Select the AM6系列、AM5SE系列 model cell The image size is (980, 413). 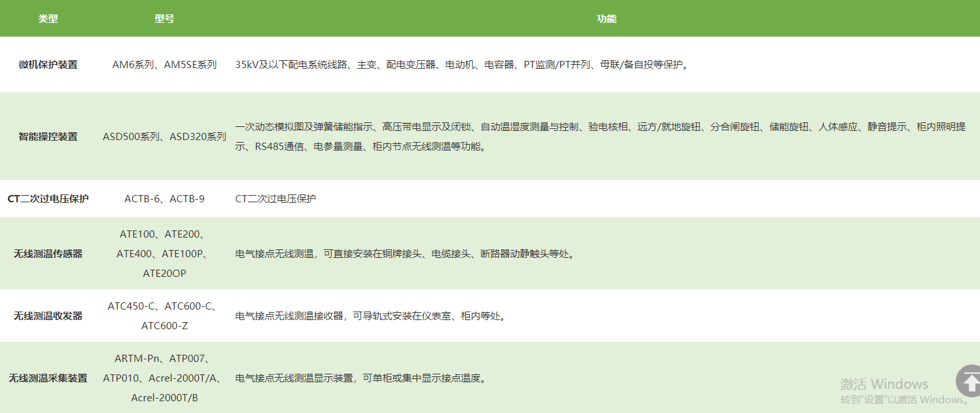tap(164, 65)
